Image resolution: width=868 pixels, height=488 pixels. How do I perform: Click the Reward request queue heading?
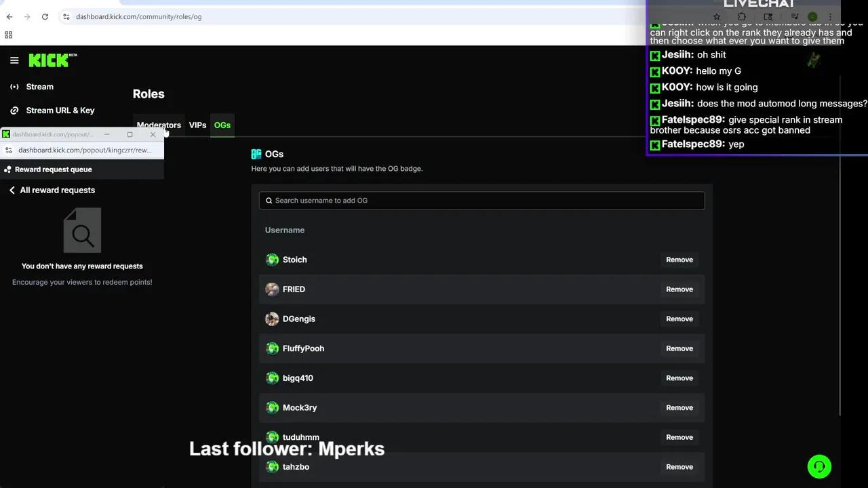click(54, 169)
